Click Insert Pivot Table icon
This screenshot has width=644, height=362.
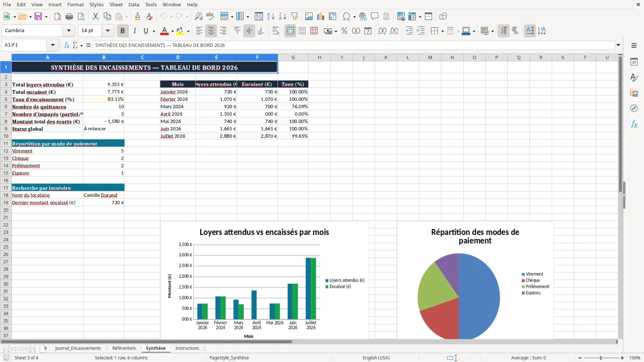coord(333,17)
